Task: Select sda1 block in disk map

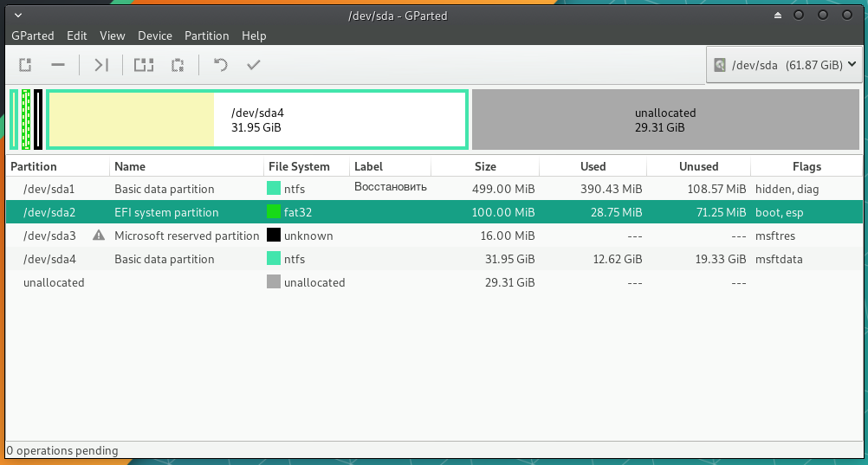Action: pos(14,119)
